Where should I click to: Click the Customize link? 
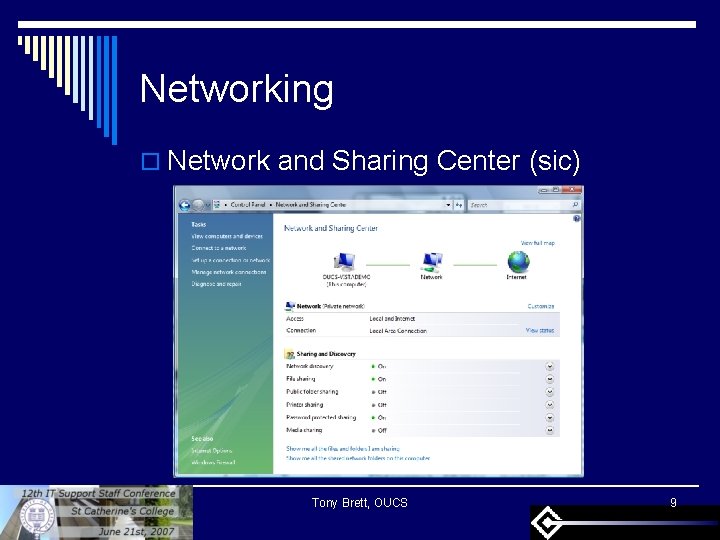tap(541, 306)
